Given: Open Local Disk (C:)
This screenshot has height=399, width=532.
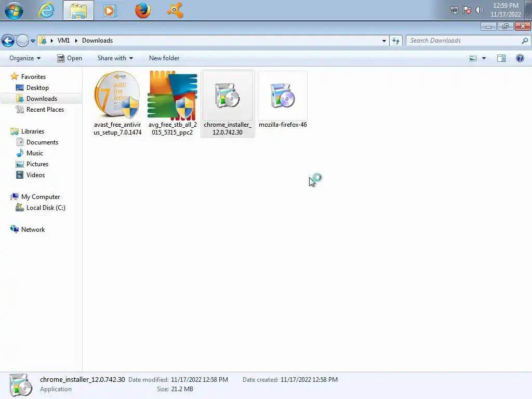Looking at the screenshot, I should click(46, 208).
